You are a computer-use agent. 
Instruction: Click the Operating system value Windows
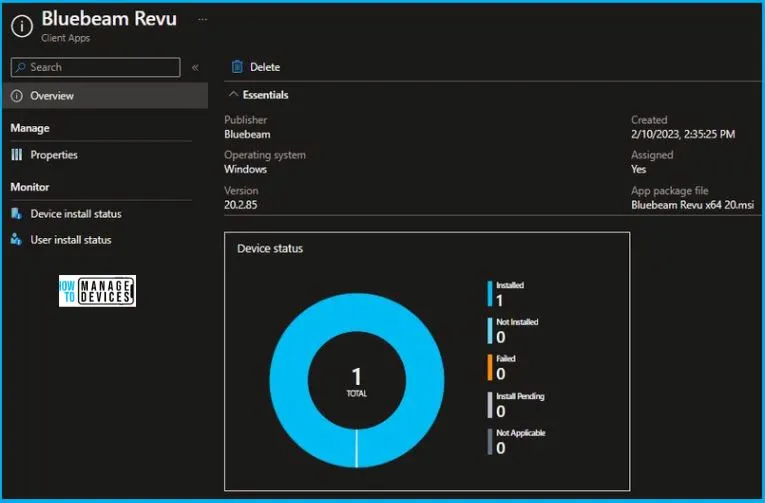(245, 169)
